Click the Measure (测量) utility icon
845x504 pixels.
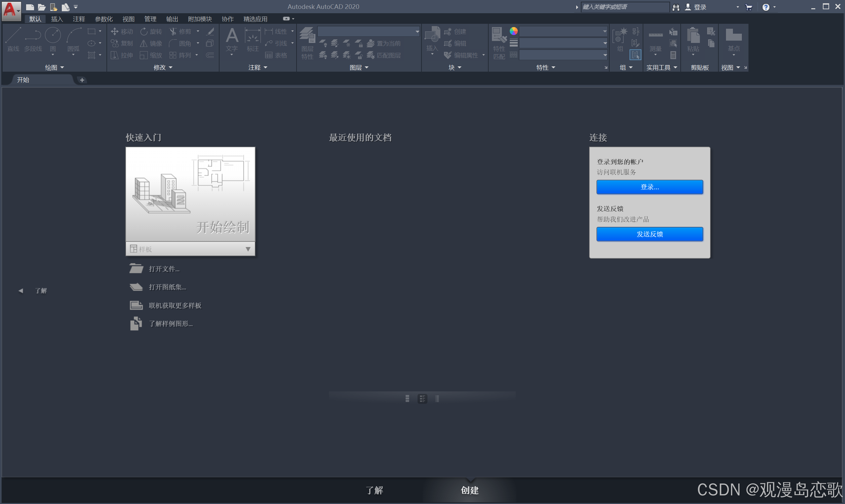pos(655,36)
